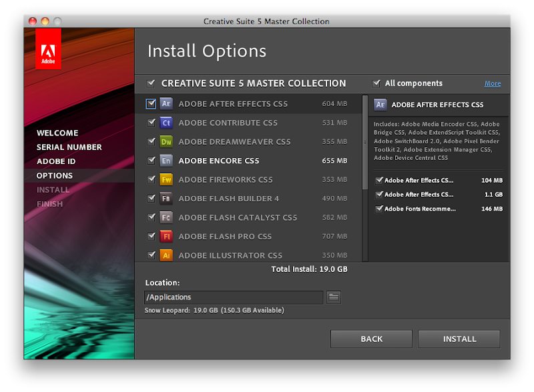
Task: Open the More link
Action: (493, 84)
